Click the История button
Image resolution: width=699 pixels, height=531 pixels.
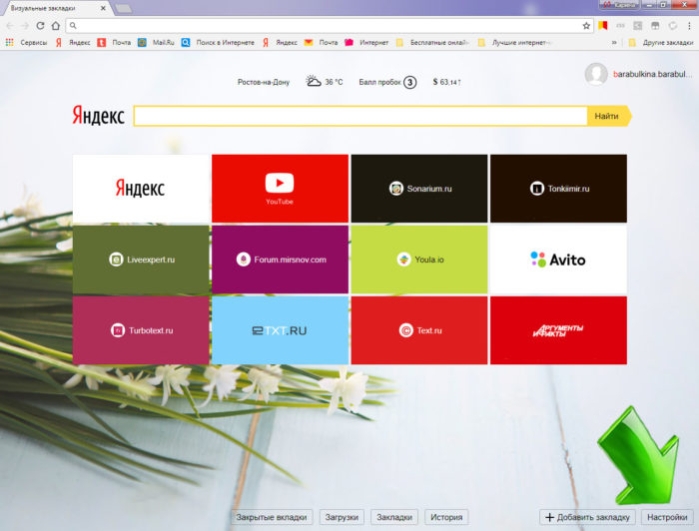point(446,517)
